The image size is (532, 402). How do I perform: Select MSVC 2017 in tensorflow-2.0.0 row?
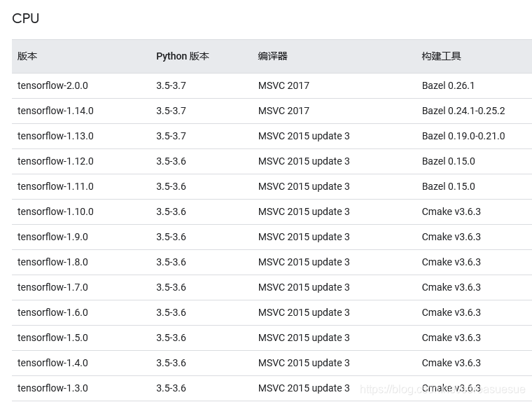point(283,85)
